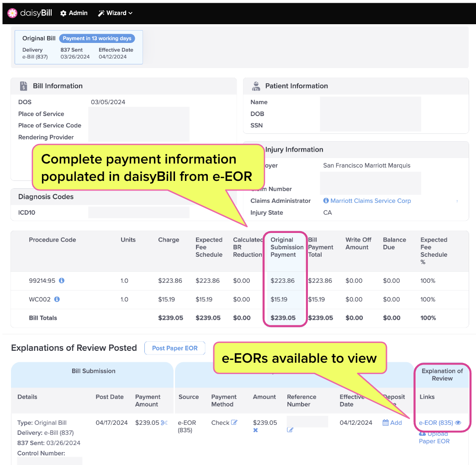The image size is (476, 465).
Task: Click info icon next to 99214:95
Action: tap(62, 280)
